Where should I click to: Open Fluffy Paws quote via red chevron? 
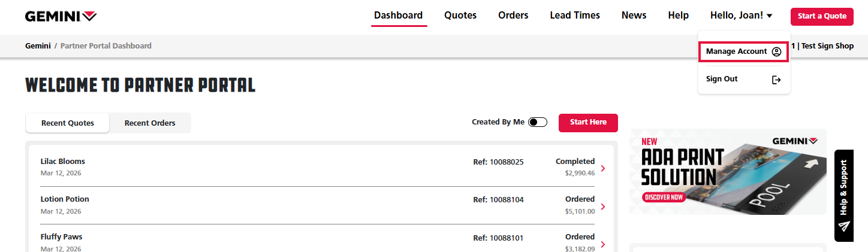602,244
